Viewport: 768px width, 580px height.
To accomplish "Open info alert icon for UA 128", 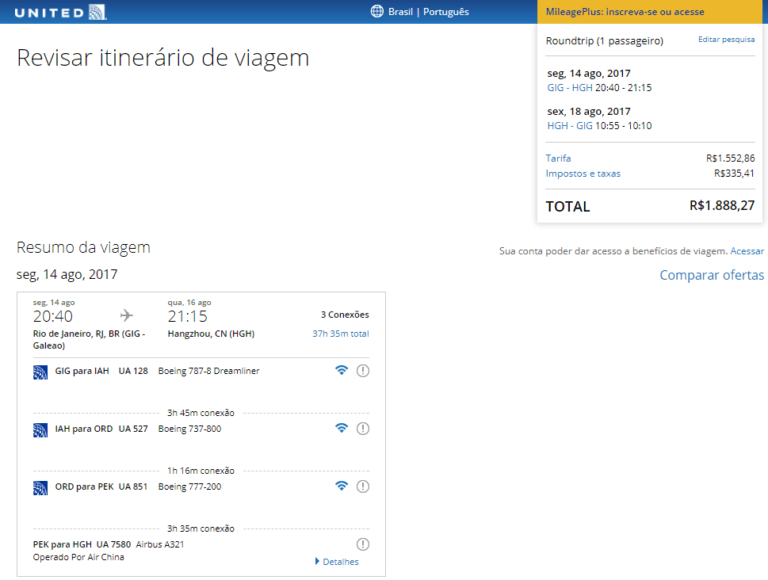I will point(363,371).
